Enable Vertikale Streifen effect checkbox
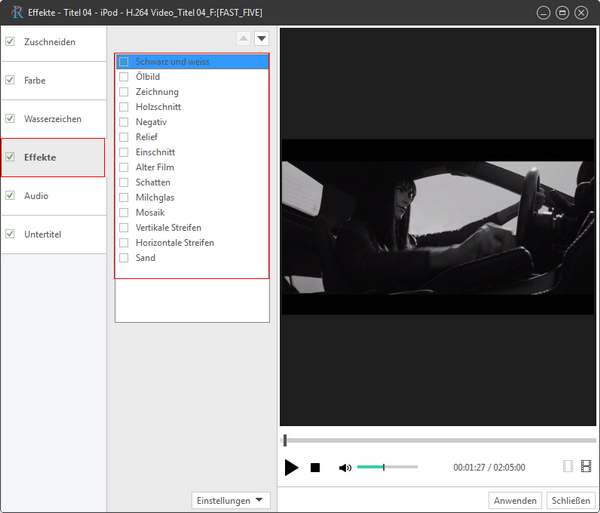This screenshot has height=513, width=600. pyautogui.click(x=124, y=228)
